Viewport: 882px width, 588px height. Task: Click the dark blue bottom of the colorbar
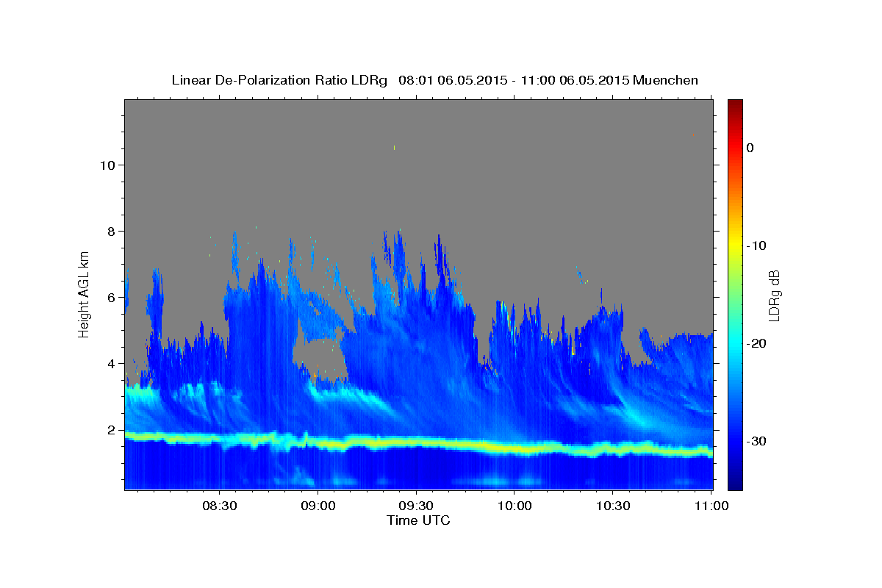click(735, 484)
